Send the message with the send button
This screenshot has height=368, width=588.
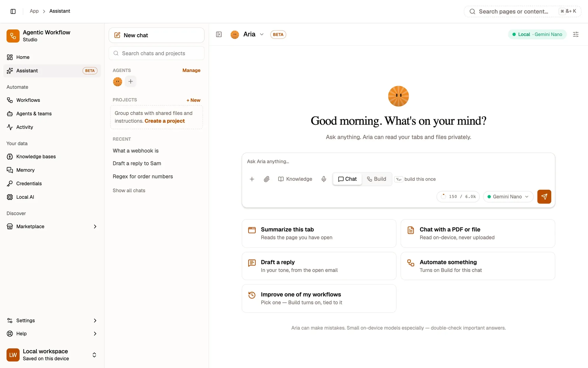coord(544,197)
